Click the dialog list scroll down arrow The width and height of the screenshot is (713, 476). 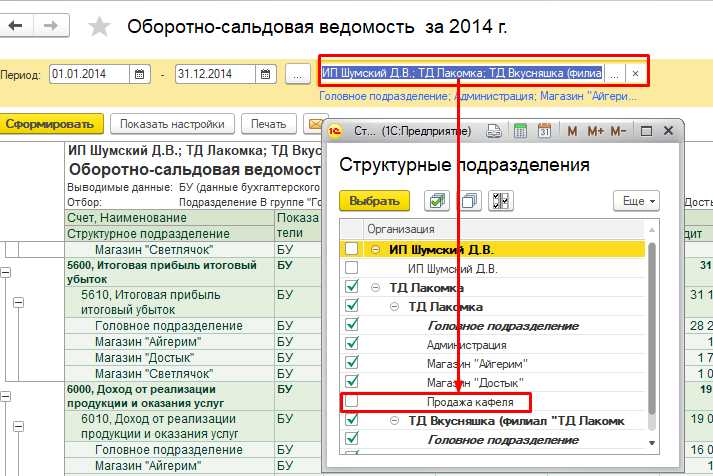652,443
